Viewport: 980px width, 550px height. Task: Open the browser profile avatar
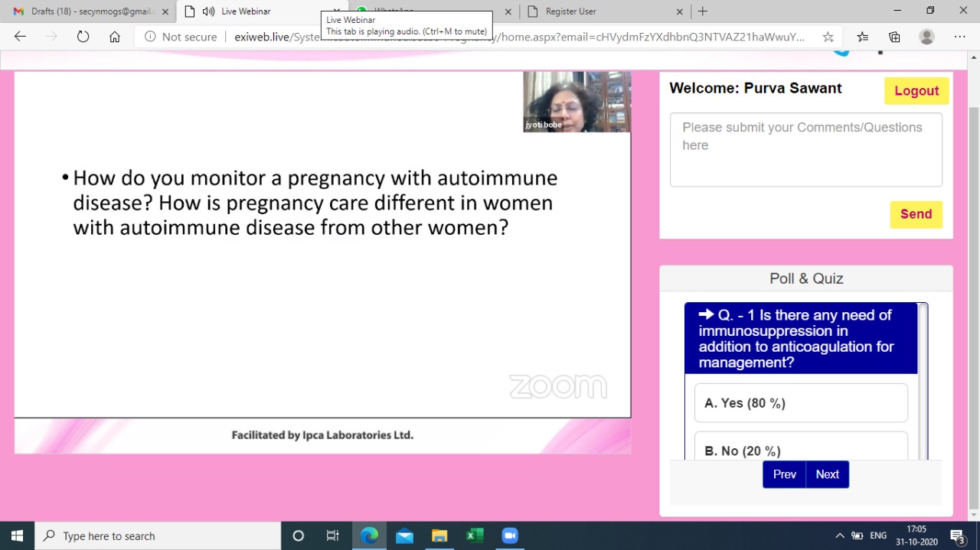point(926,37)
